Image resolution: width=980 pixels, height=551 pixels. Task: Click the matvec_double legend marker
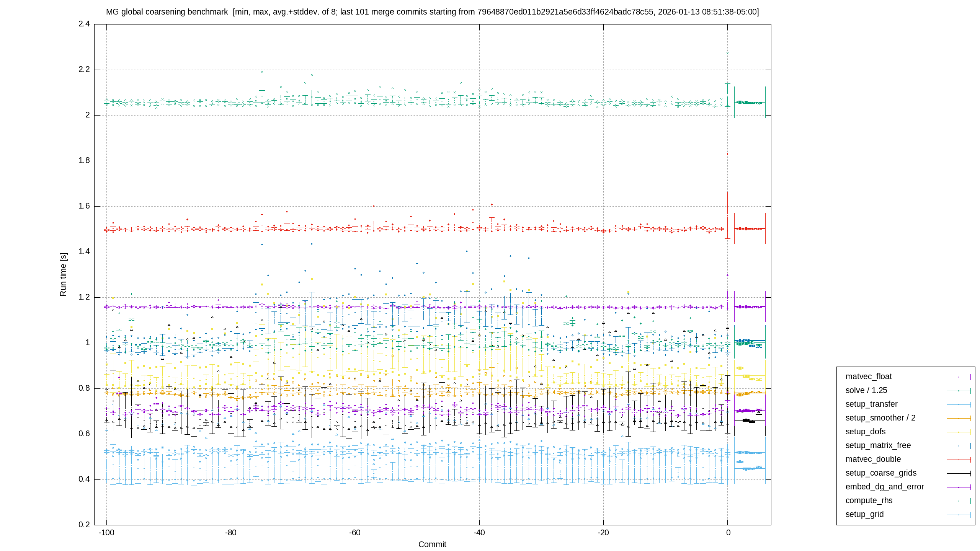click(x=959, y=460)
